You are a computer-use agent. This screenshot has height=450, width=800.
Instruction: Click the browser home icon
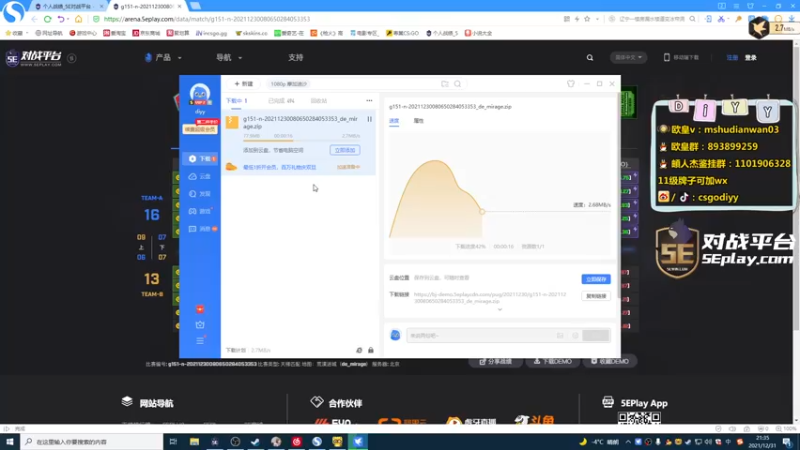78,19
